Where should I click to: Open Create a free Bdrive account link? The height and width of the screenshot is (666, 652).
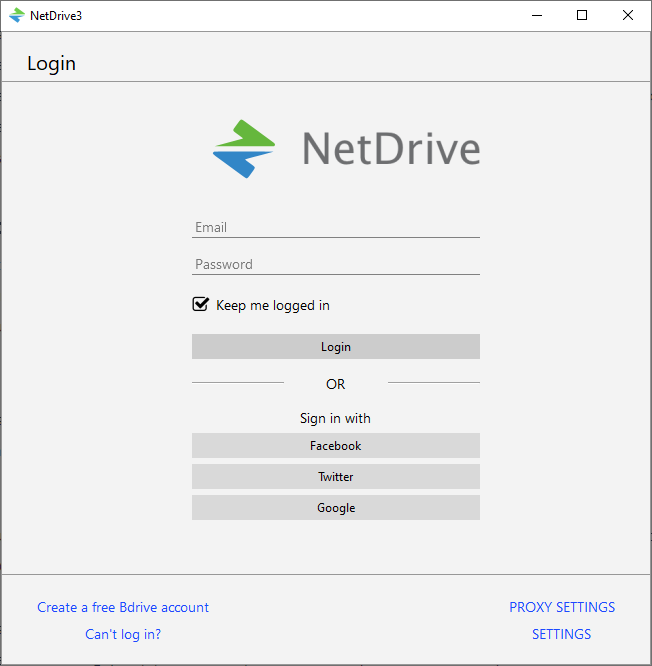123,607
